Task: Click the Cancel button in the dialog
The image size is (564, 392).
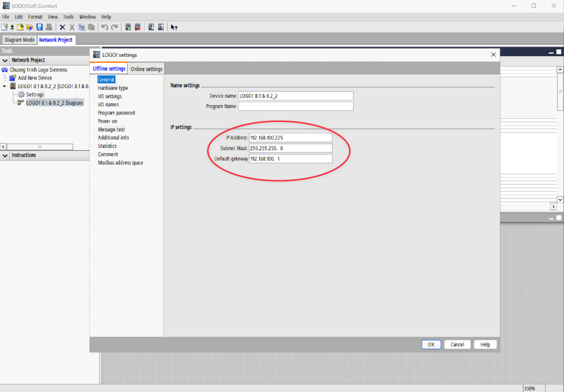Action: point(457,344)
